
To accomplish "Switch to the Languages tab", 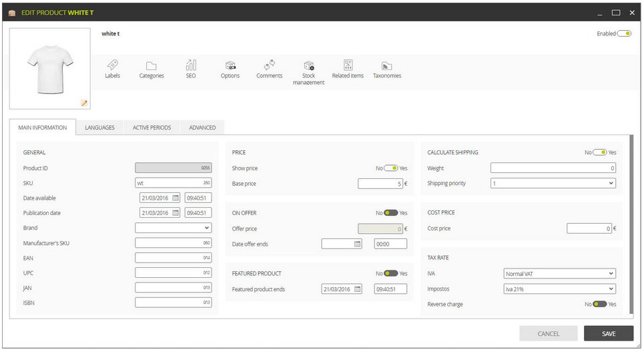I will [100, 128].
